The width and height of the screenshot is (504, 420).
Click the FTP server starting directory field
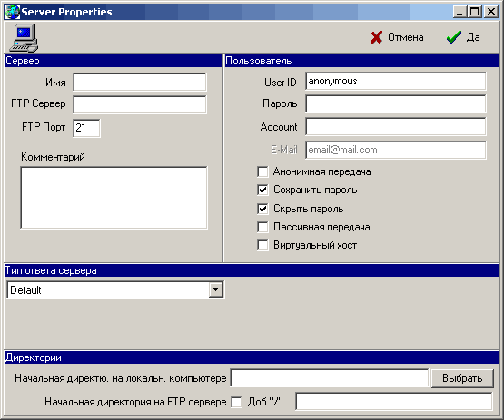[394, 401]
